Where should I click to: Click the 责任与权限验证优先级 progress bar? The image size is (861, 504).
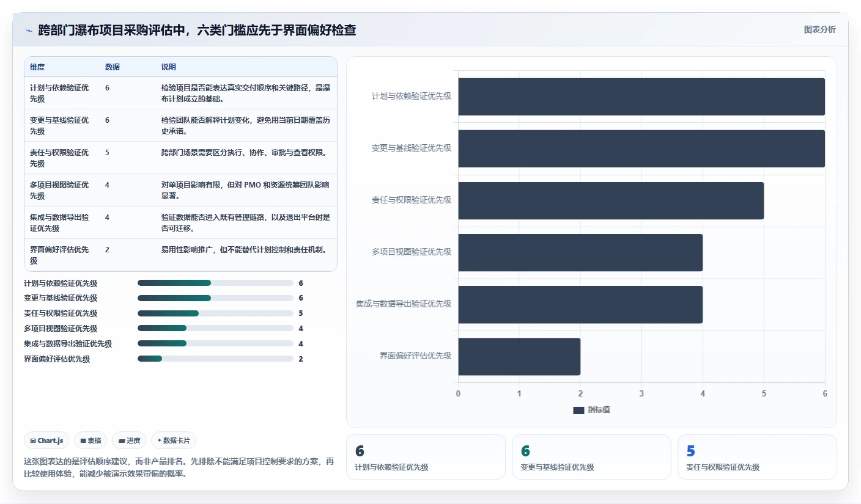(215, 313)
